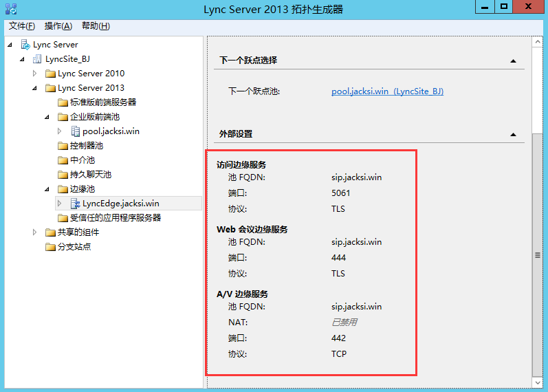Select 标准版前端服务器 in the tree
The width and height of the screenshot is (548, 392).
[x=103, y=102]
